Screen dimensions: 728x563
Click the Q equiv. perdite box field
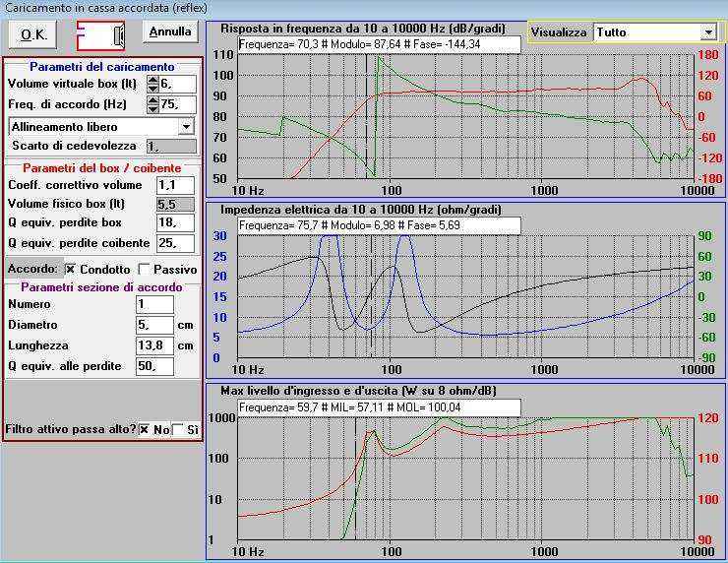[175, 223]
